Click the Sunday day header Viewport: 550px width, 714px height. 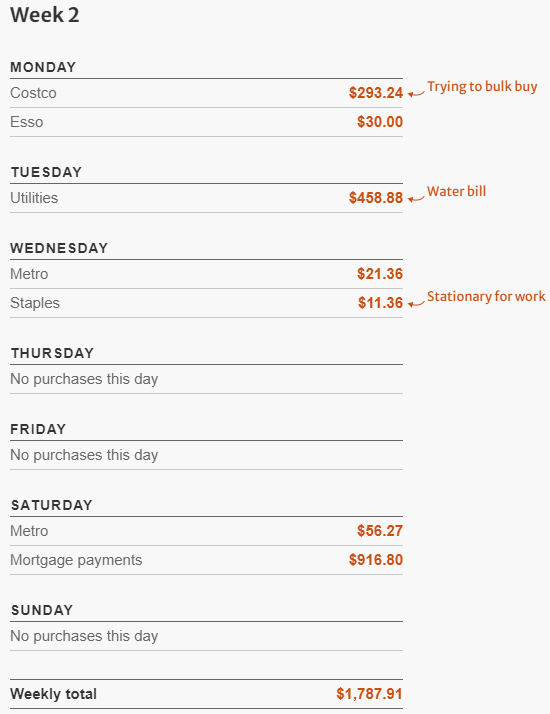coord(42,610)
